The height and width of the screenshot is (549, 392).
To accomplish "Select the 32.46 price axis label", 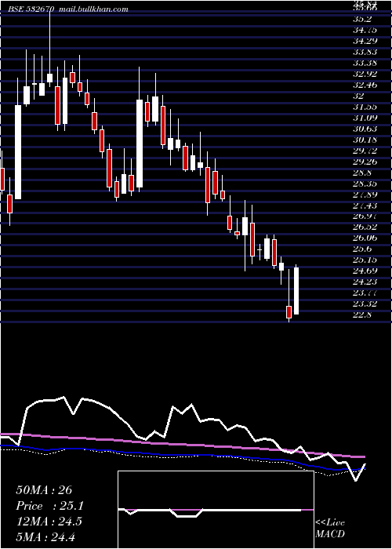I will (365, 85).
